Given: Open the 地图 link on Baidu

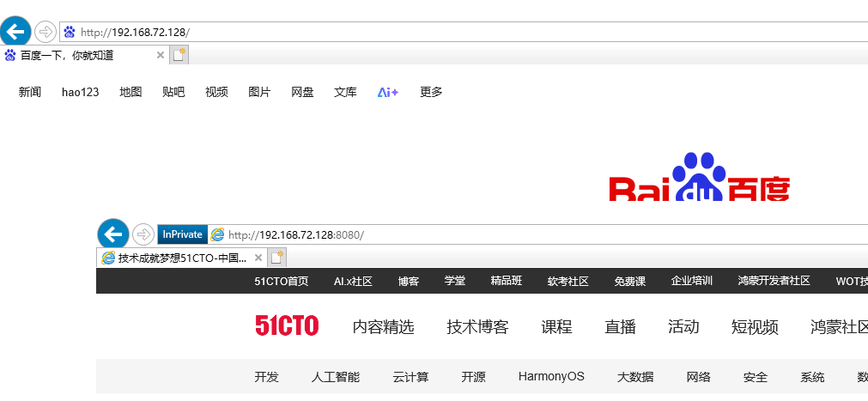Looking at the screenshot, I should tap(131, 93).
